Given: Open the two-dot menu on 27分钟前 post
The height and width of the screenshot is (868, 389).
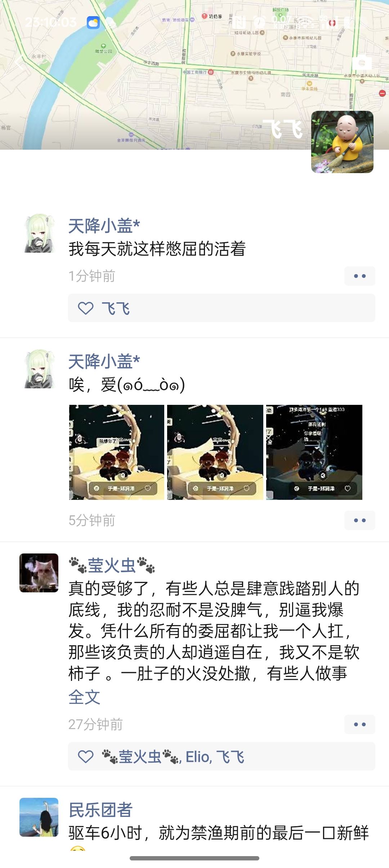Looking at the screenshot, I should pyautogui.click(x=359, y=724).
